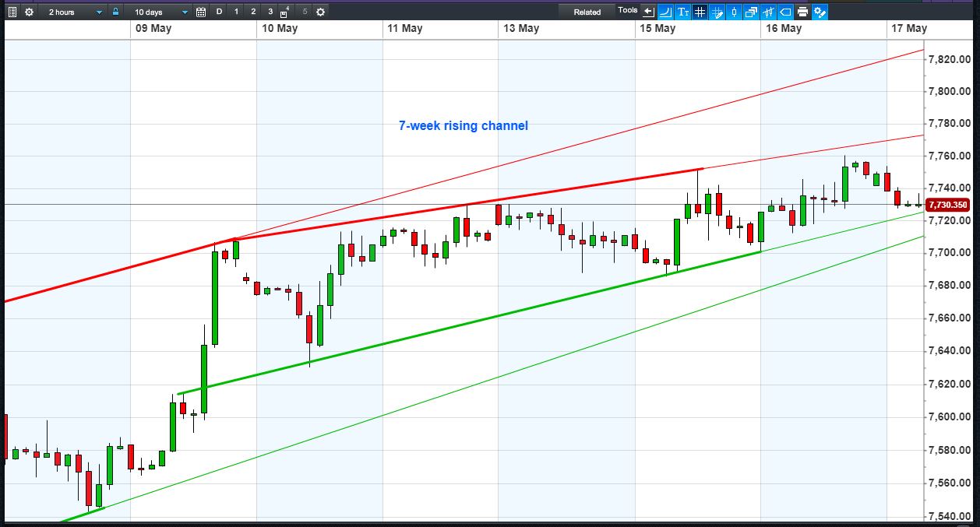Switch to saved layout 2

[253, 12]
